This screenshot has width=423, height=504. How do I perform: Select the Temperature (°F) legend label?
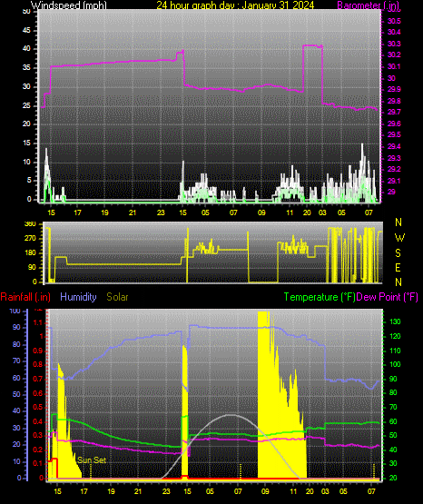point(320,297)
